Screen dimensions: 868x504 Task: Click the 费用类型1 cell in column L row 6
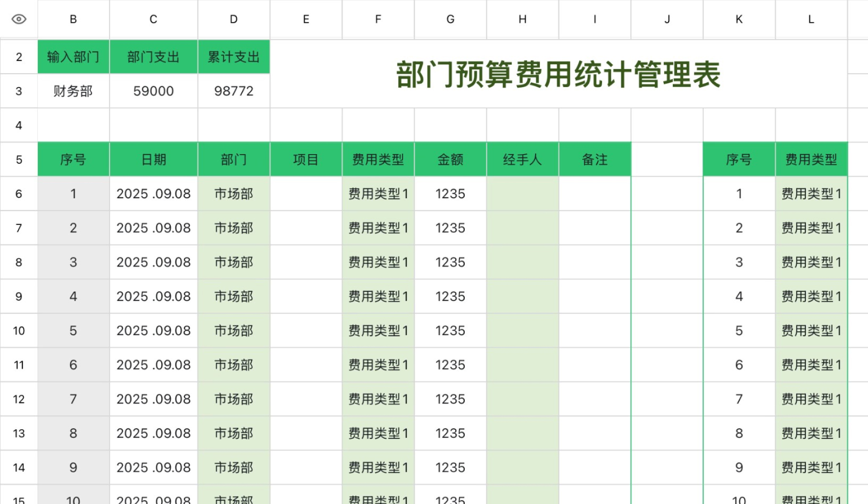point(810,193)
